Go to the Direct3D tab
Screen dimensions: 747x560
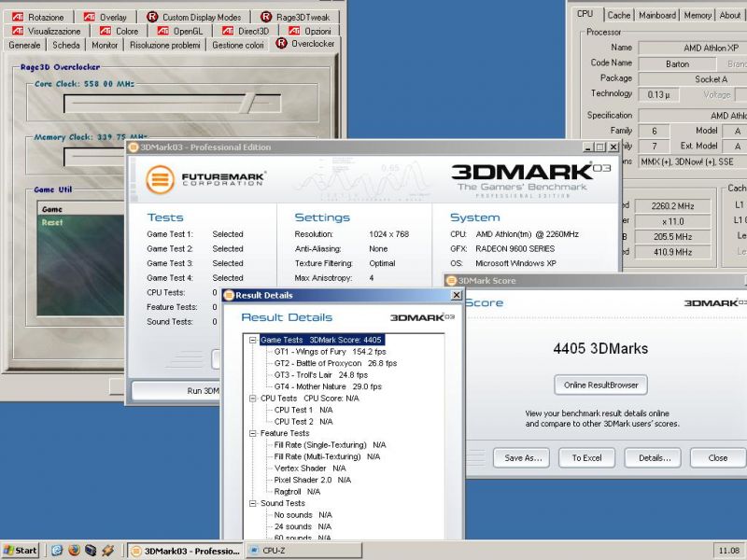[246, 31]
